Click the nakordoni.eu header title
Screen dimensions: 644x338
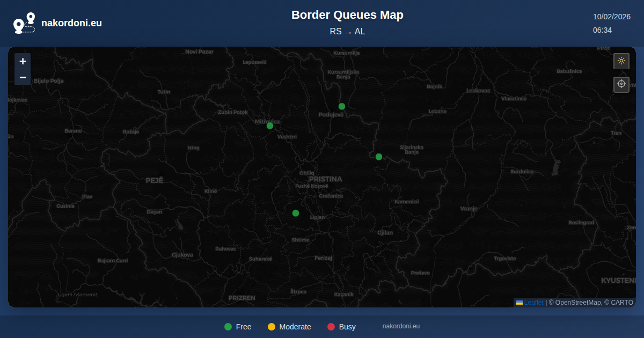point(71,23)
